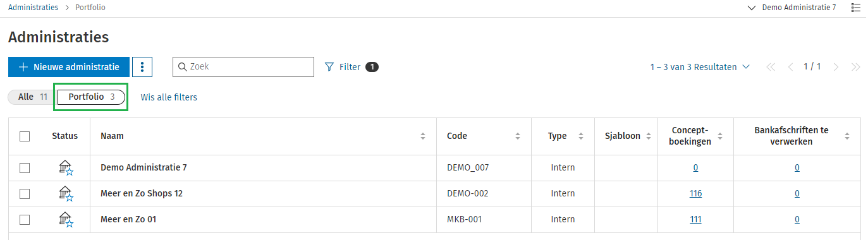Click Wis alle filters link
The width and height of the screenshot is (868, 240).
(x=169, y=97)
